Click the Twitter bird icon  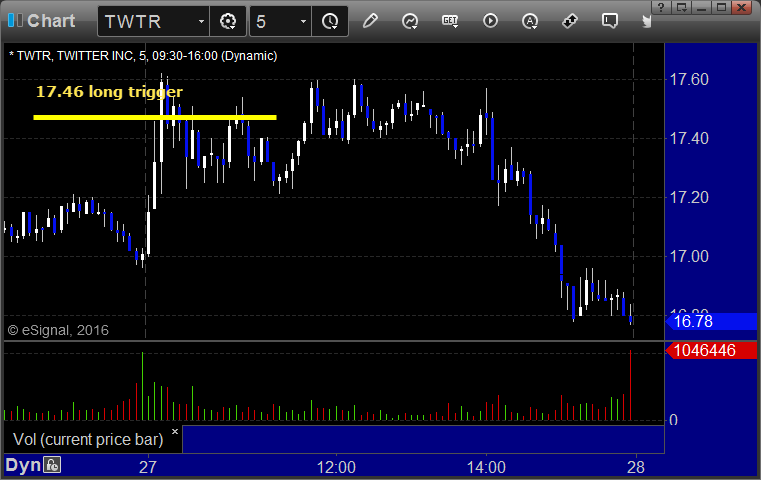[x=647, y=21]
